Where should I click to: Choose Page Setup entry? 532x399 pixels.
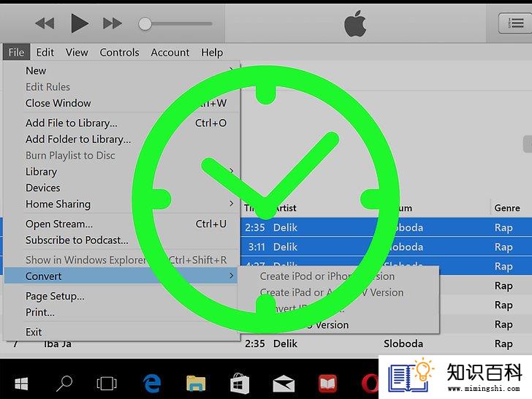tap(122, 296)
